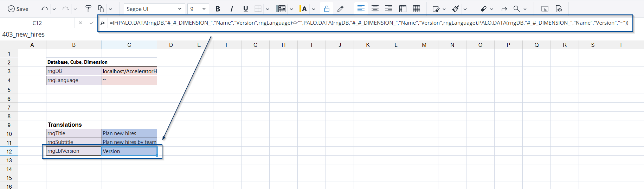Image resolution: width=644 pixels, height=189 pixels.
Task: Click the fx insert function button
Action: [x=103, y=23]
